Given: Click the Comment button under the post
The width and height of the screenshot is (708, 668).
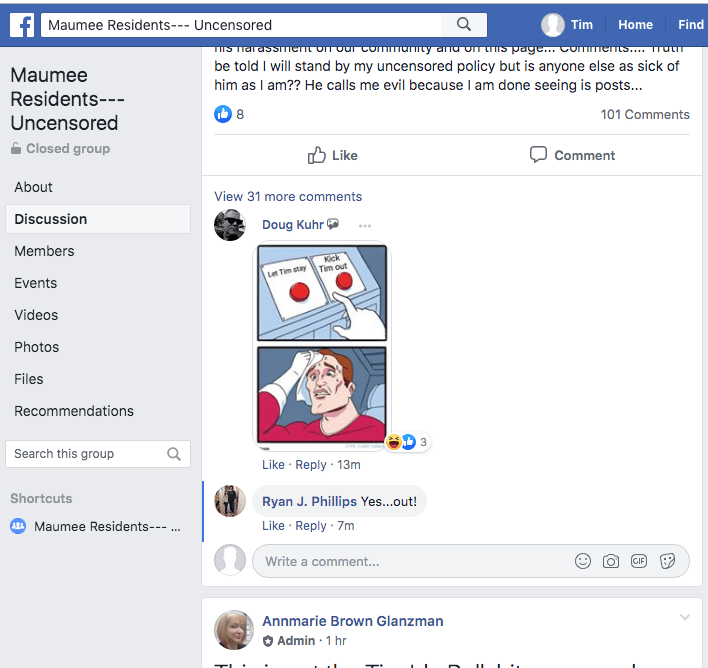Looking at the screenshot, I should 572,155.
